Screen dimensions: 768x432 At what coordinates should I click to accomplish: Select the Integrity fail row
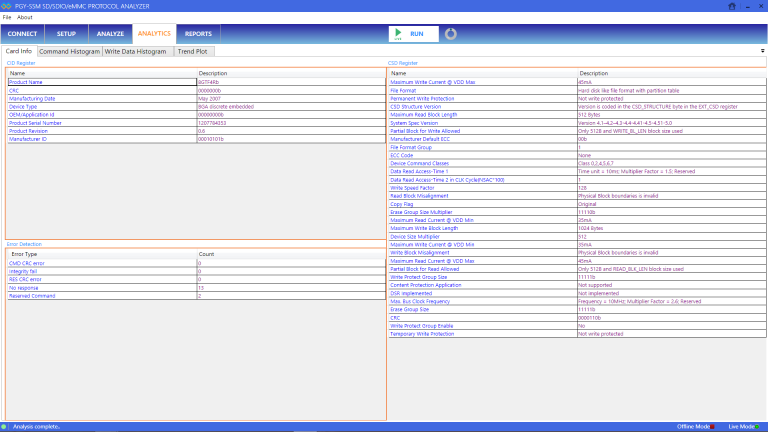point(196,271)
